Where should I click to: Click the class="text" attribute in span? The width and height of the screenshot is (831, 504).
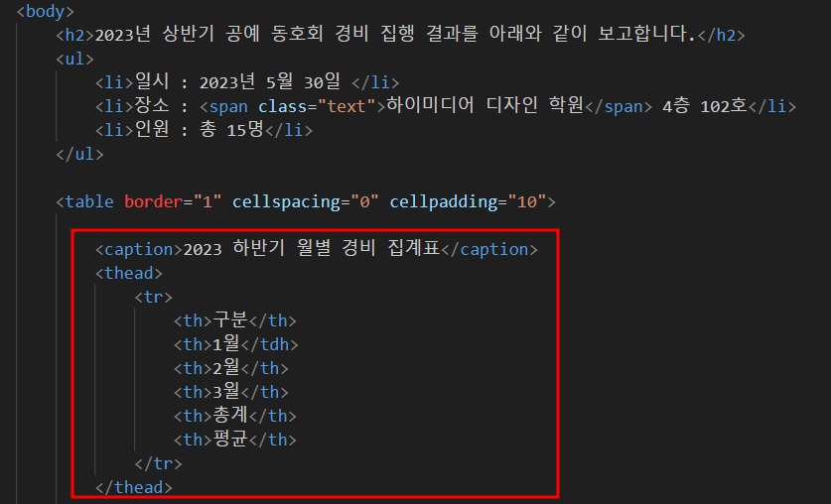pyautogui.click(x=317, y=106)
